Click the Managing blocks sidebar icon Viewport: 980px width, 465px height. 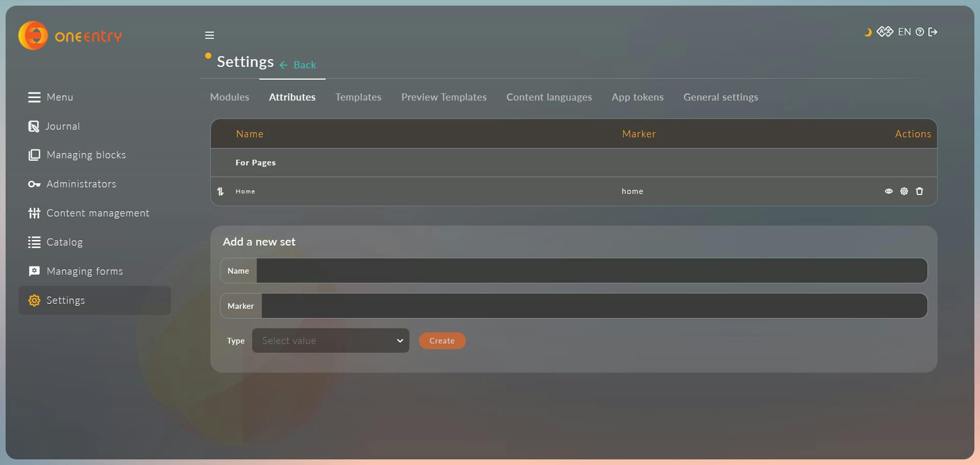tap(34, 154)
